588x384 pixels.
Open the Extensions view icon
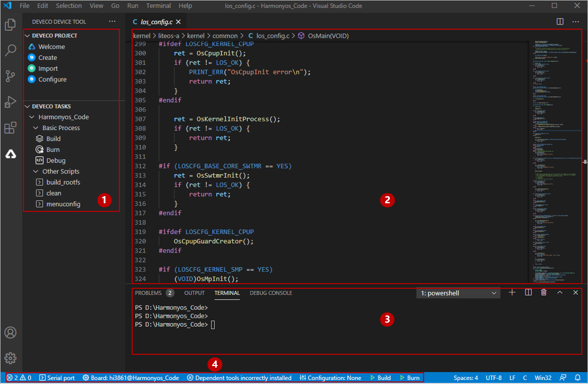tap(10, 128)
